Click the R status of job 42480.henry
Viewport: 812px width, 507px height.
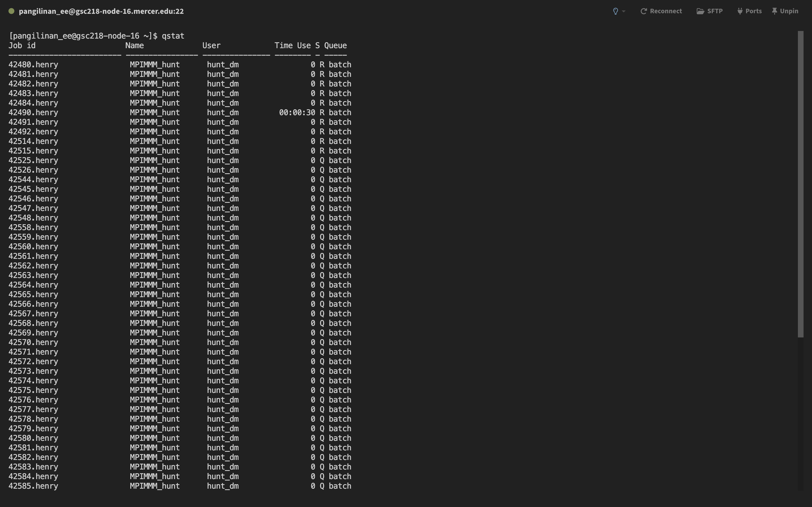pyautogui.click(x=322, y=65)
